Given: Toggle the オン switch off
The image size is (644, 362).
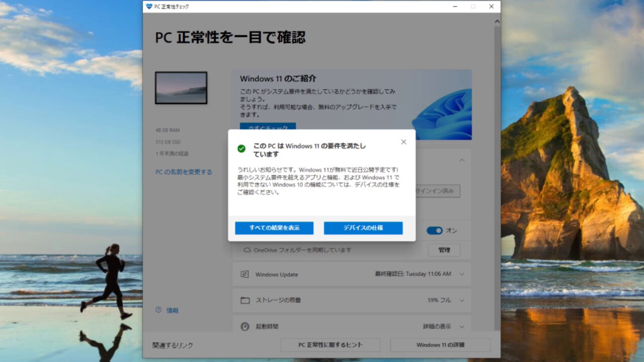Looking at the screenshot, I should [434, 230].
